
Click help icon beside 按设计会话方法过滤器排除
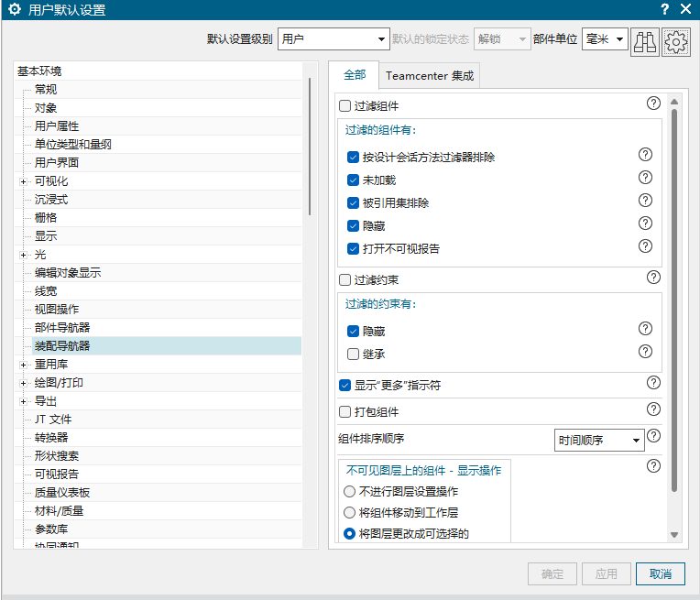645,155
